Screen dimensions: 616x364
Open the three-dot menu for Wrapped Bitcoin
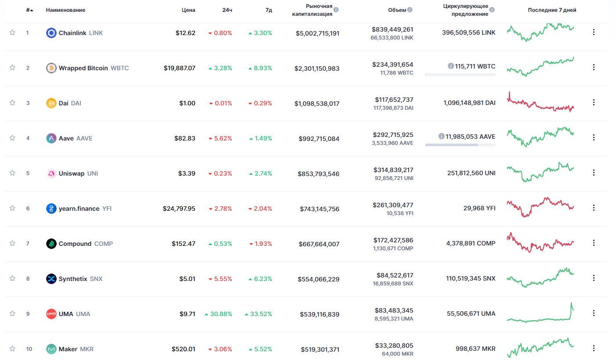594,67
